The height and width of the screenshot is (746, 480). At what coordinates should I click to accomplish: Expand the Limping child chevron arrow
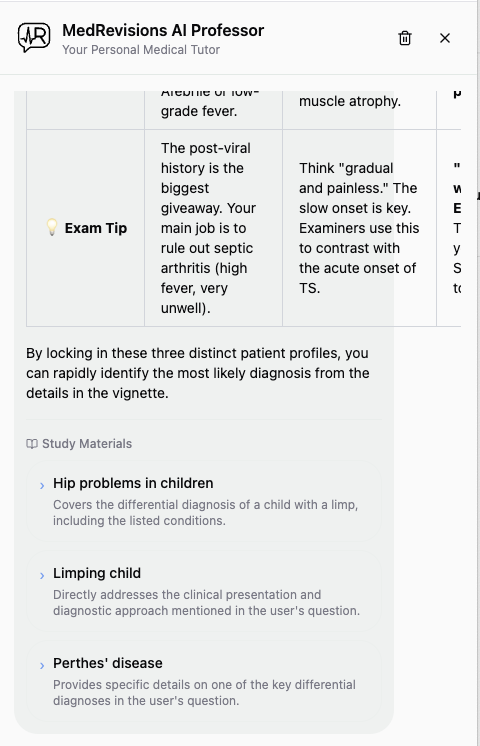pos(42,575)
